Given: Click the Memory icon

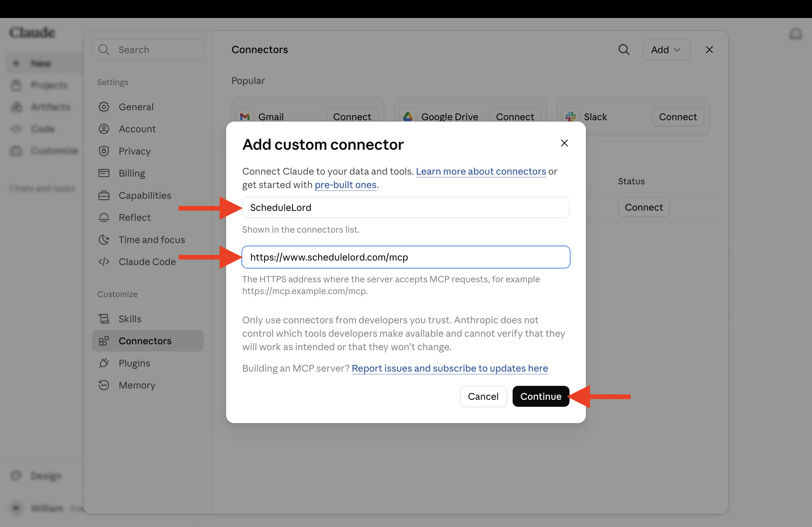Looking at the screenshot, I should 104,385.
